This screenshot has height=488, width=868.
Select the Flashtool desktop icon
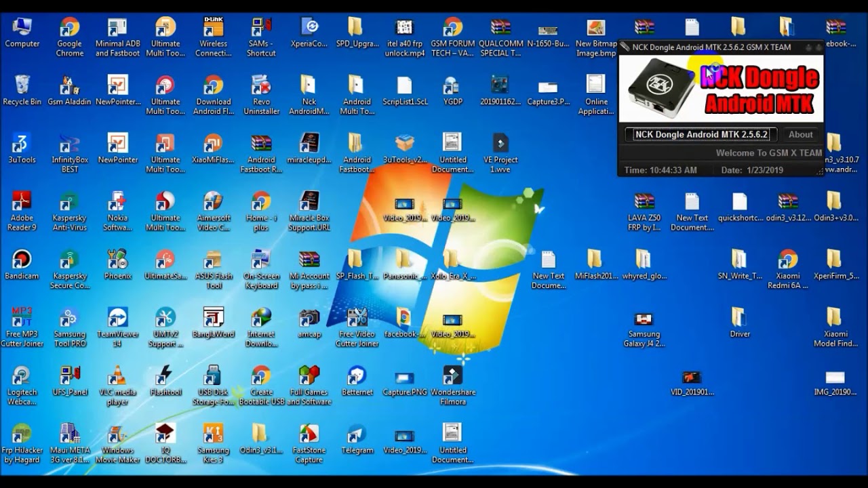[x=165, y=382]
